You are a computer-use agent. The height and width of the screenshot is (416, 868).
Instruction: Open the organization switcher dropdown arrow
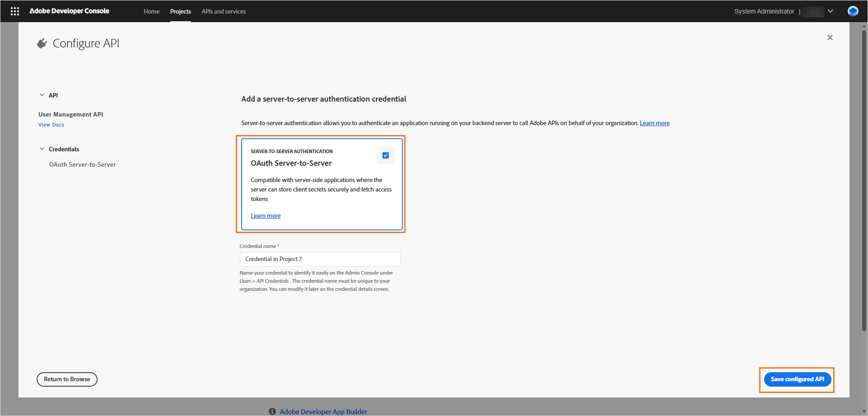(831, 11)
